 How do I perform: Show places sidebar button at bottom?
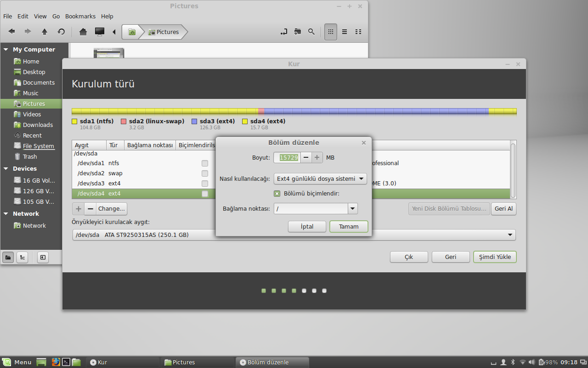(x=8, y=257)
